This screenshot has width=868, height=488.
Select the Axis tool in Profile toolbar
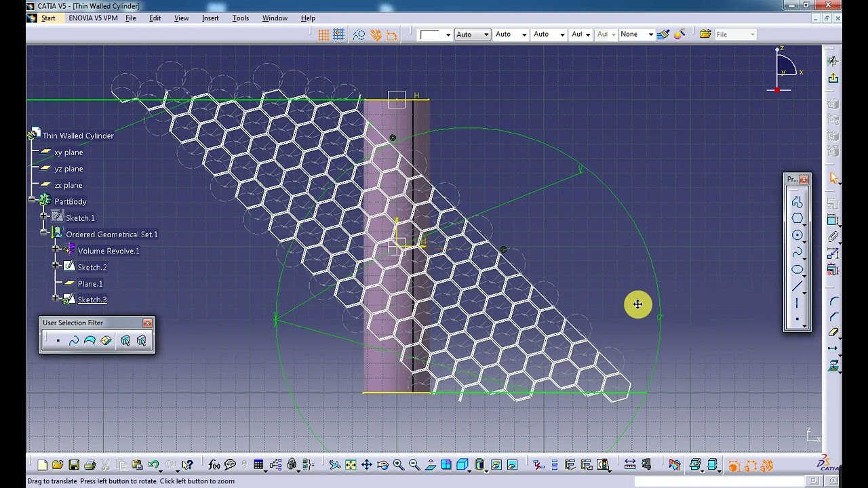point(797,303)
